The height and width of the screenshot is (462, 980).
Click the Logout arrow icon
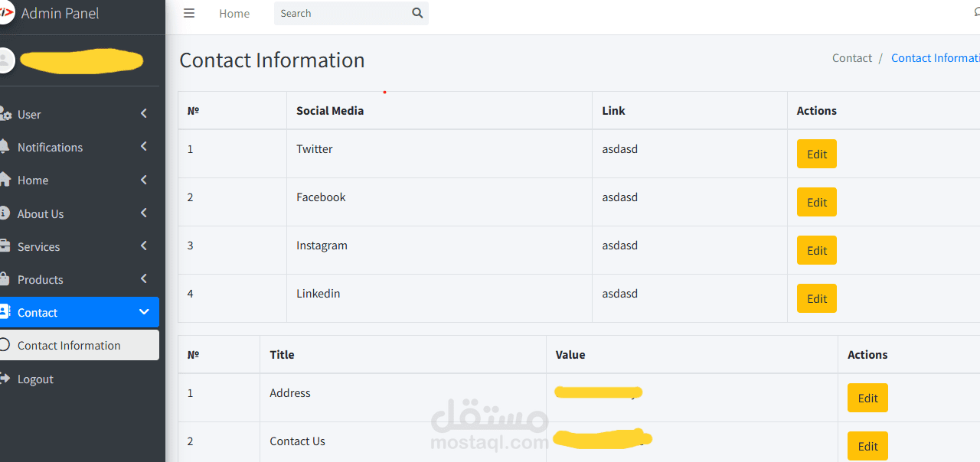coord(5,379)
